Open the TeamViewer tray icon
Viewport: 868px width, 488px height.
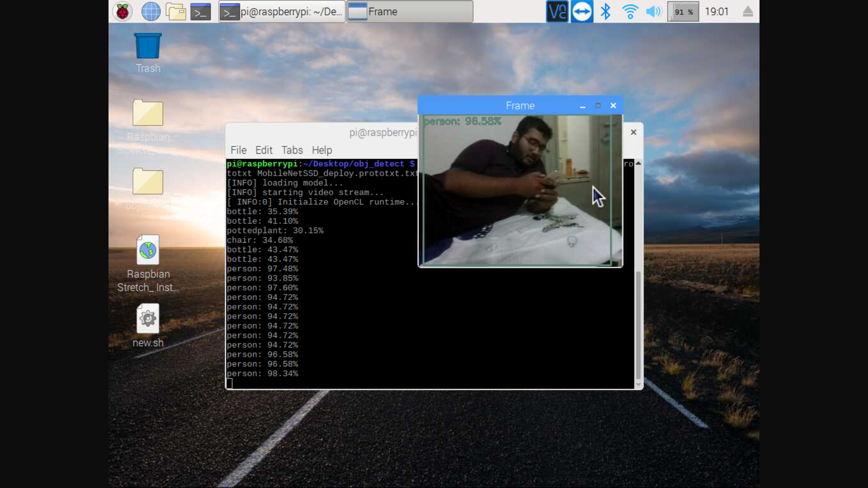(x=582, y=12)
